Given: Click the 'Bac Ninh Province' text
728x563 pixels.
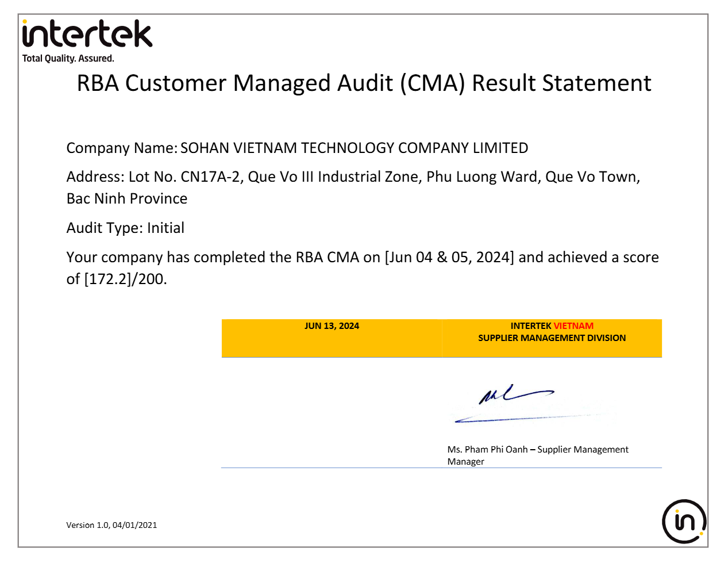Looking at the screenshot, I should [x=127, y=199].
